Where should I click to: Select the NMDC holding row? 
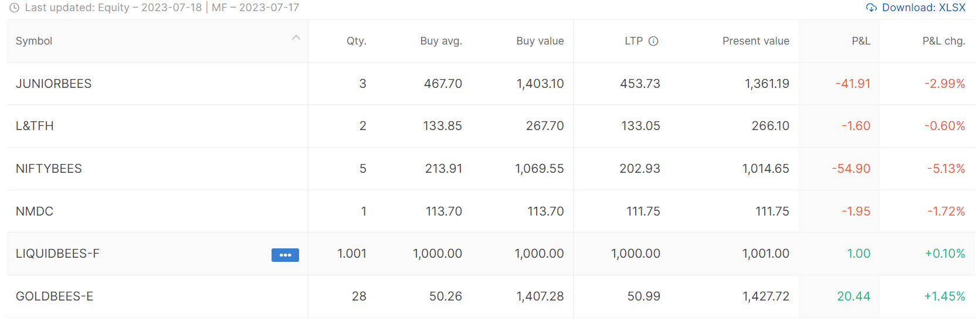coord(491,211)
